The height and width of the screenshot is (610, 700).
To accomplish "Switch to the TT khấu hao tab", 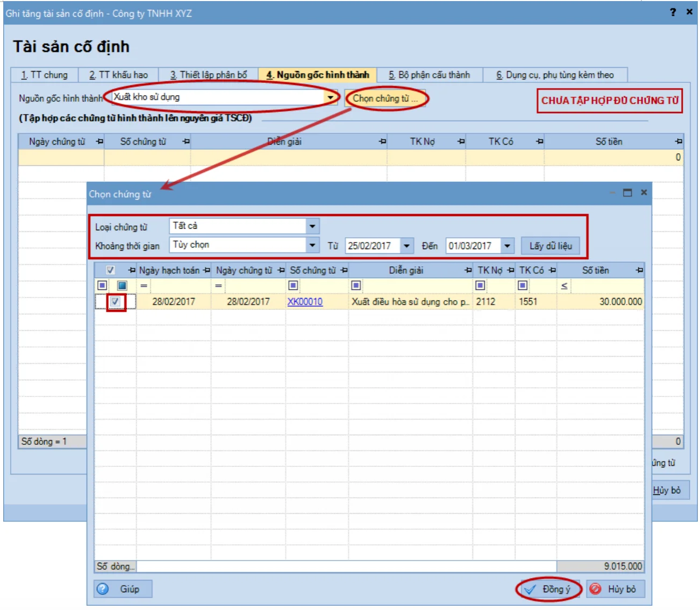I will coord(118,75).
